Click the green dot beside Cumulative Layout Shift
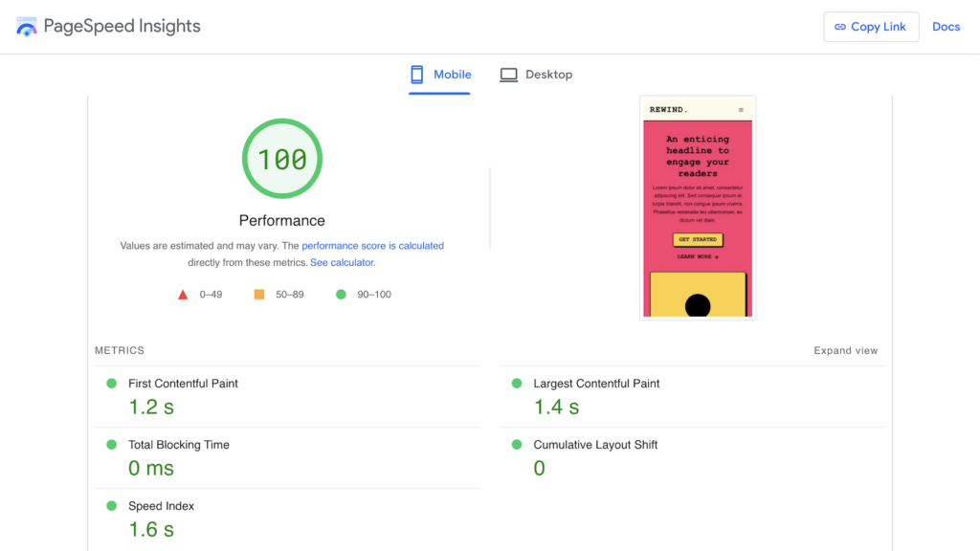The height and width of the screenshot is (551, 980). point(517,444)
